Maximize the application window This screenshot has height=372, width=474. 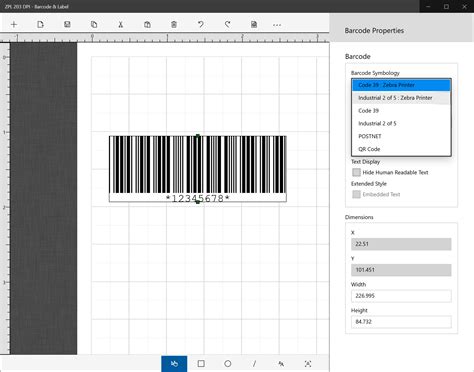(x=446, y=6)
